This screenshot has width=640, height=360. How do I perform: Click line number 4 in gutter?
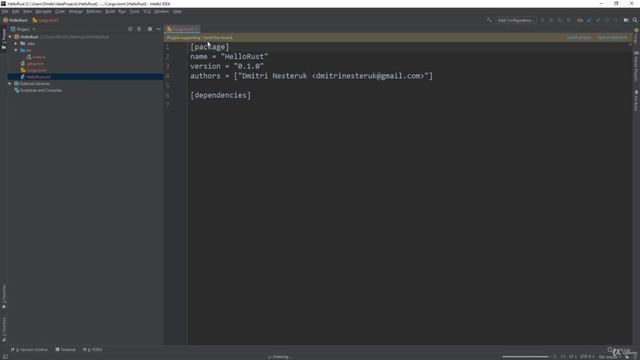click(167, 76)
